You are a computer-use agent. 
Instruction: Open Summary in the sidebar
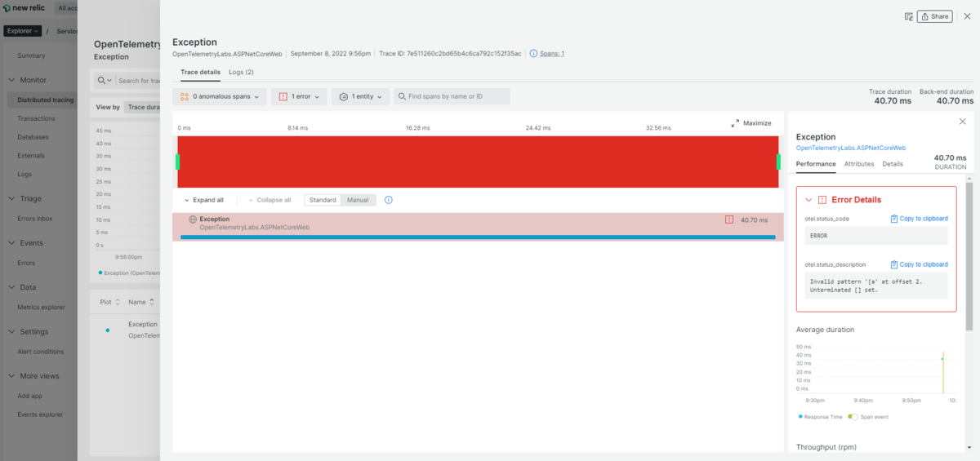[x=31, y=55]
